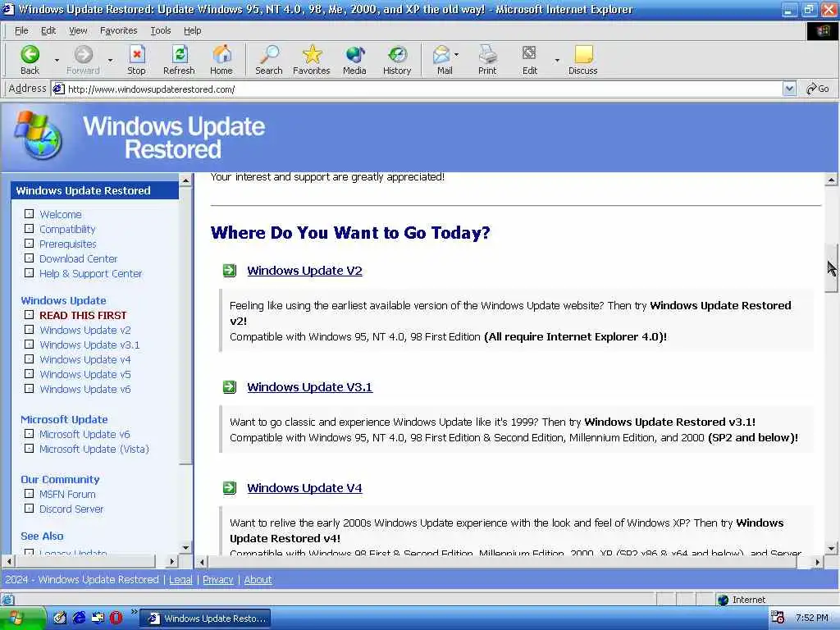The image size is (840, 630).
Task: Click the page icon in Address bar
Action: (x=58, y=89)
